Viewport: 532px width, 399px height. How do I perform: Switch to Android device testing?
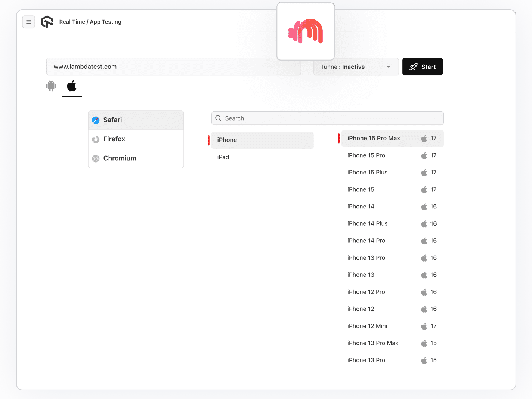(x=51, y=86)
